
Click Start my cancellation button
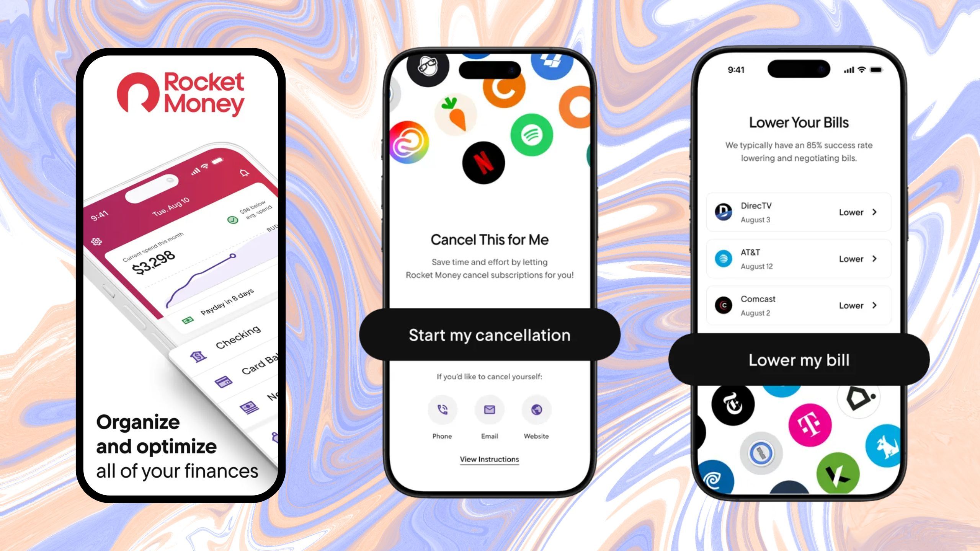click(489, 335)
